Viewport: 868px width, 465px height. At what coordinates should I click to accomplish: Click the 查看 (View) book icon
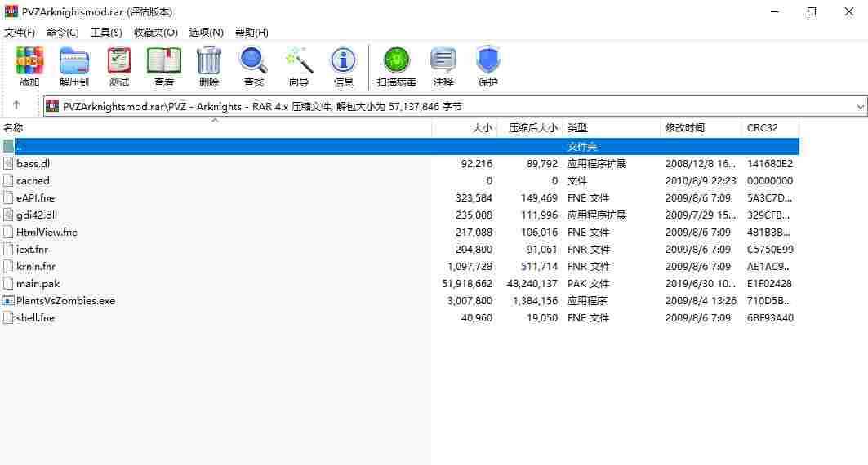[164, 60]
